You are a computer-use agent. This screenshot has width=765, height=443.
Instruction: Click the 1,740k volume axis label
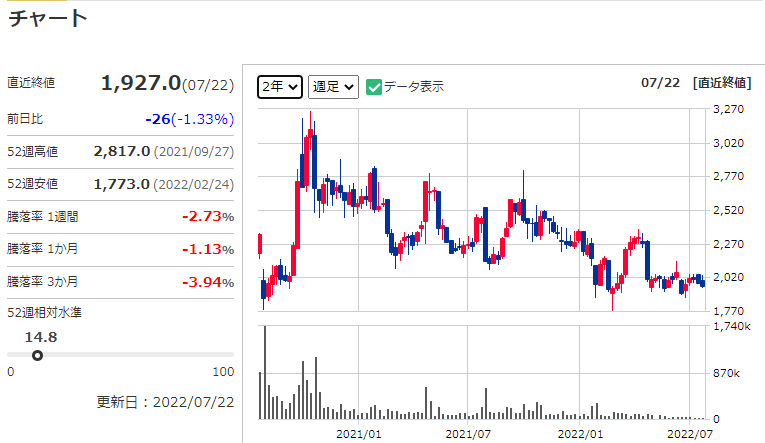(x=732, y=326)
